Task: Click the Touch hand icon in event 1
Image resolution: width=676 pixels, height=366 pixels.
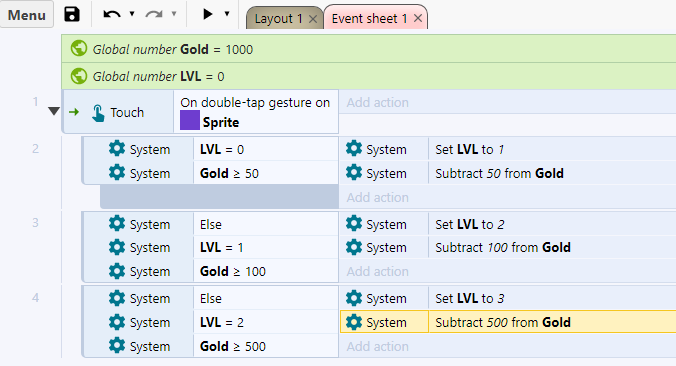Action: [98, 113]
